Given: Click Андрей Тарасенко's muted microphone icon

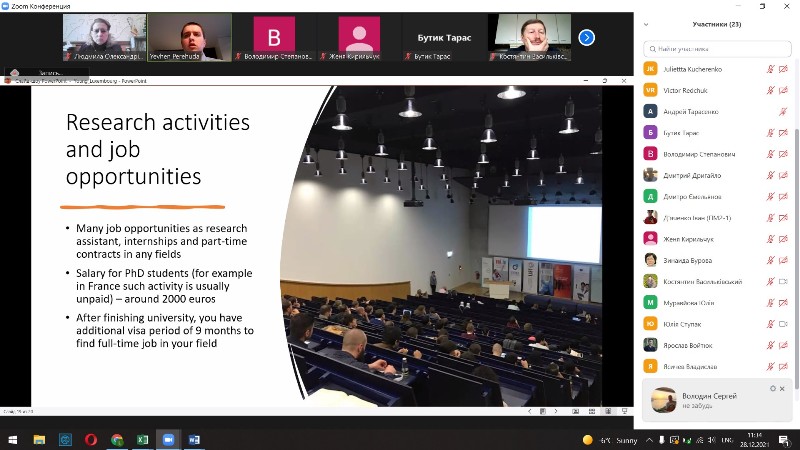Looking at the screenshot, I should coord(783,111).
